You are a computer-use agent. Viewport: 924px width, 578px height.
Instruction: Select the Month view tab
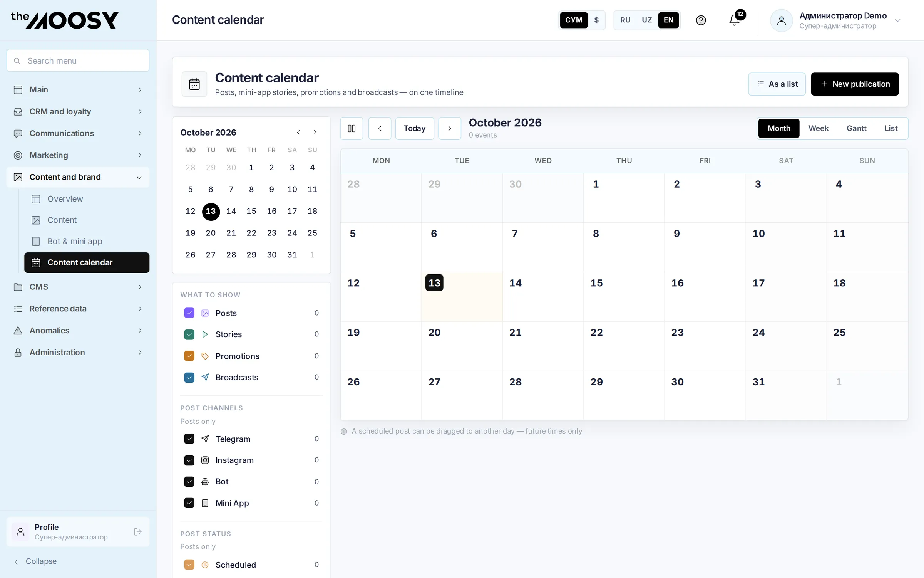778,128
